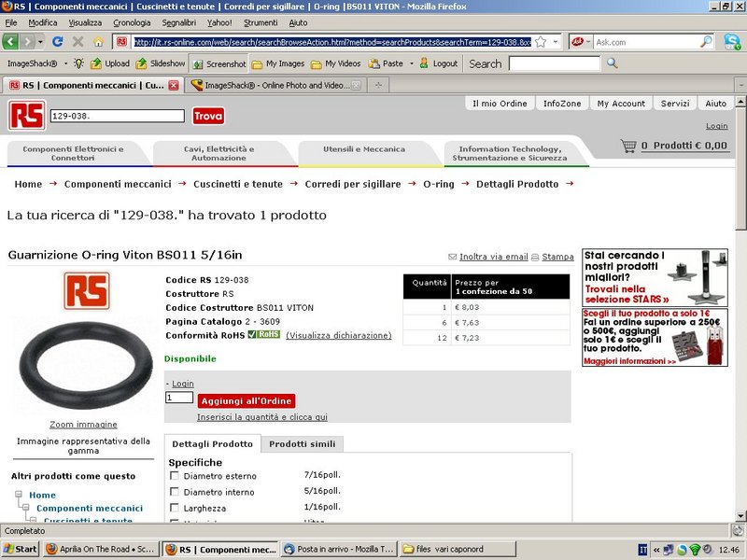
Task: Click the Ask.com search magnifier icon
Action: 706,42
